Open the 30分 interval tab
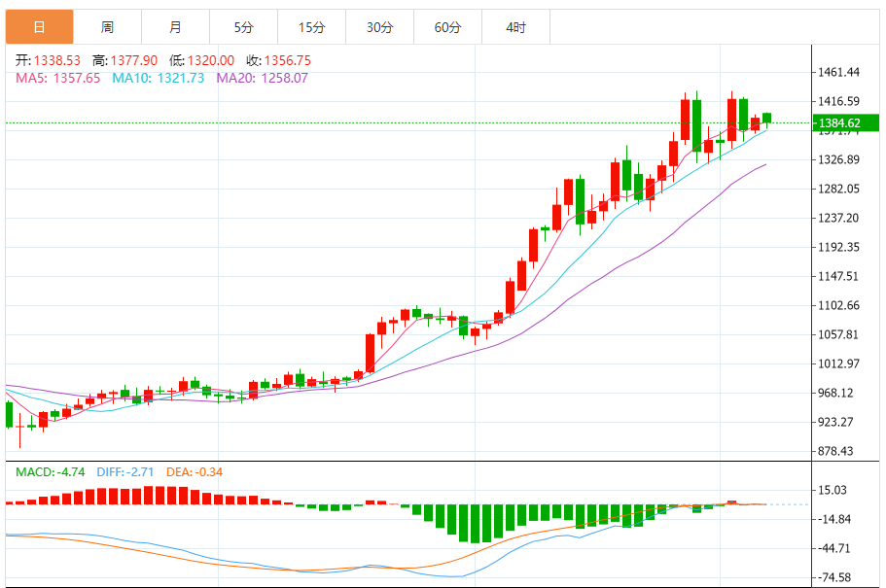 click(379, 26)
